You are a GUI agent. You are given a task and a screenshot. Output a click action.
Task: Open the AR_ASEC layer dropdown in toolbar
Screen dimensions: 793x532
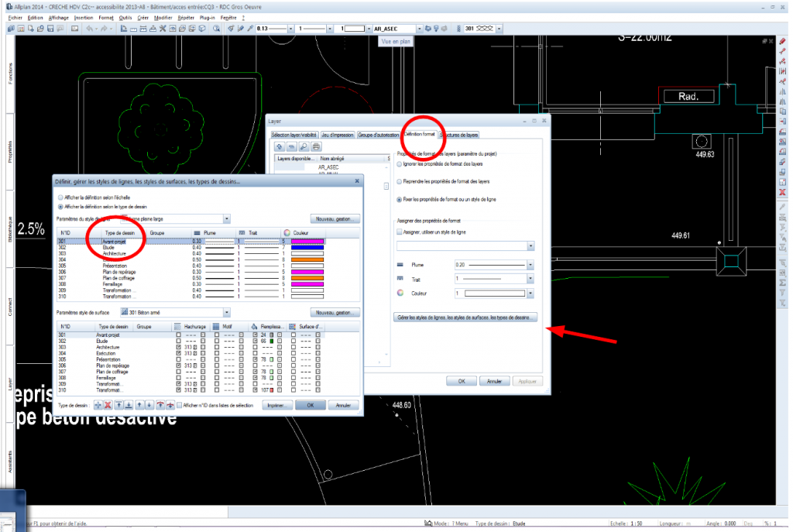419,29
